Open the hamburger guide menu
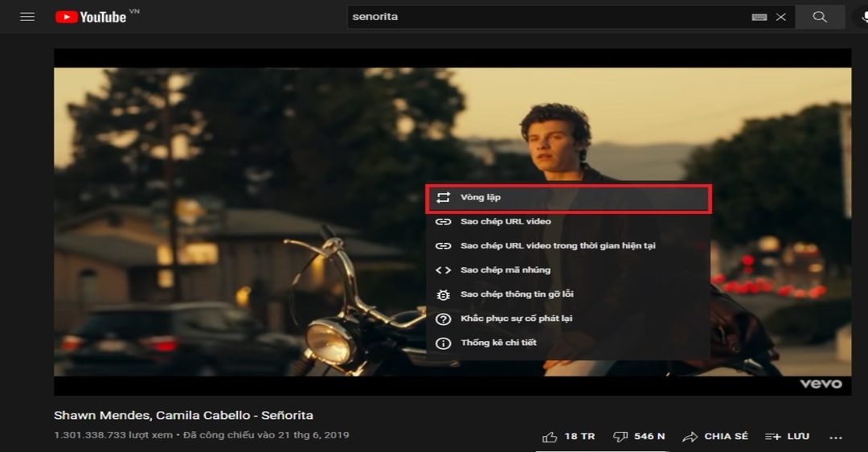Viewport: 868px width, 452px height. click(27, 17)
